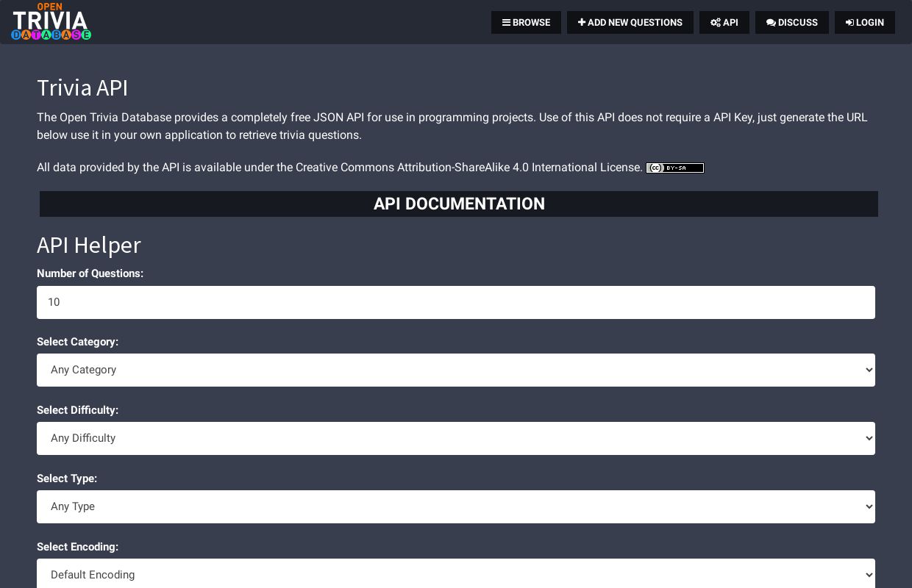Image resolution: width=912 pixels, height=588 pixels.
Task: Open the Open Trivia Database logo
Action: [51, 21]
